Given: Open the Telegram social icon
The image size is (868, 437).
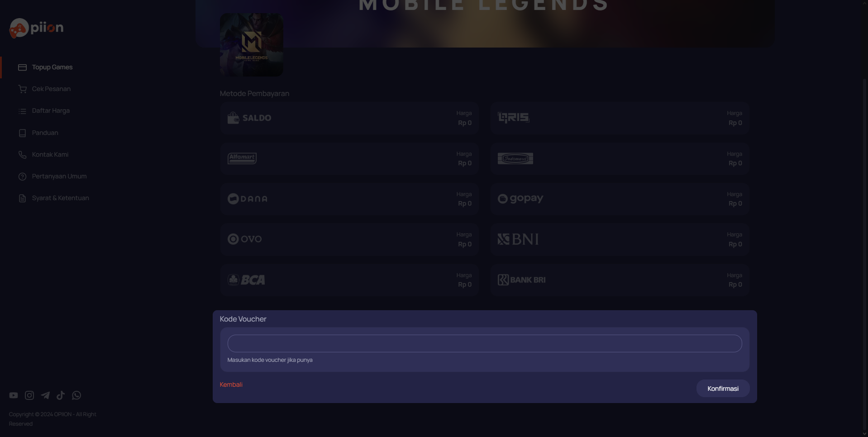Looking at the screenshot, I should click(x=45, y=395).
